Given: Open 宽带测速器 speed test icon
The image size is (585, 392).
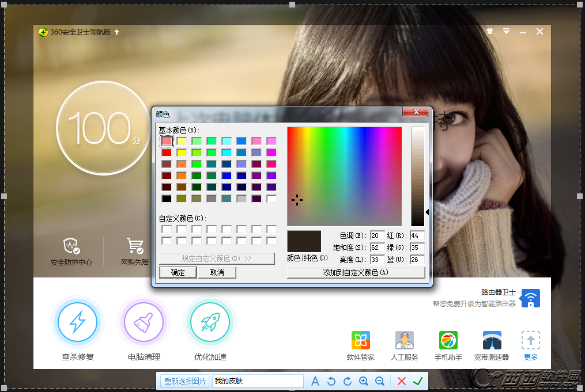Looking at the screenshot, I should [x=492, y=340].
